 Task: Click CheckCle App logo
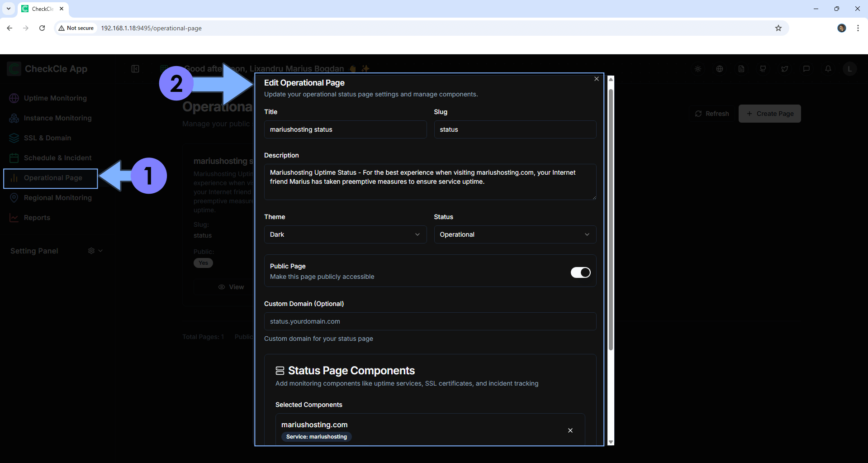pos(14,69)
